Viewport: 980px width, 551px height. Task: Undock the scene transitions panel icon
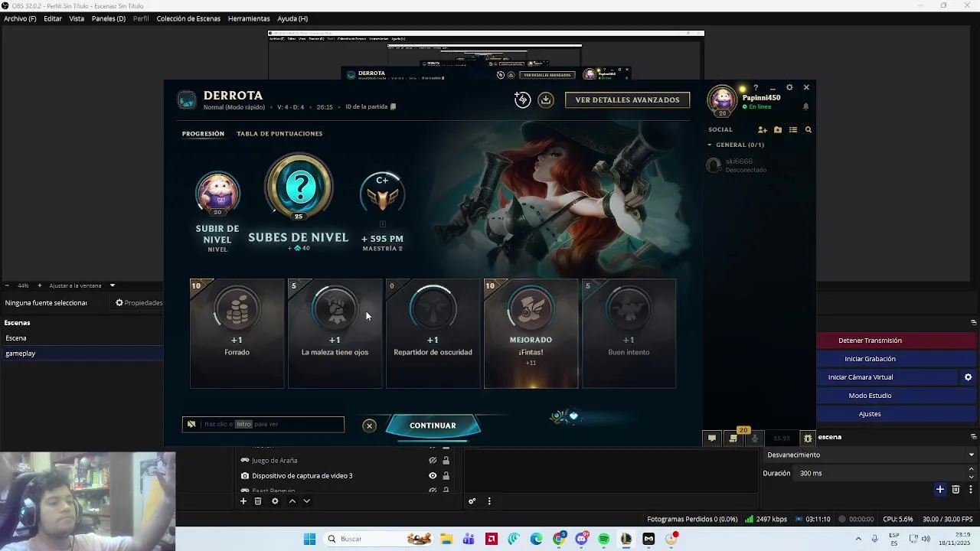pos(973,438)
